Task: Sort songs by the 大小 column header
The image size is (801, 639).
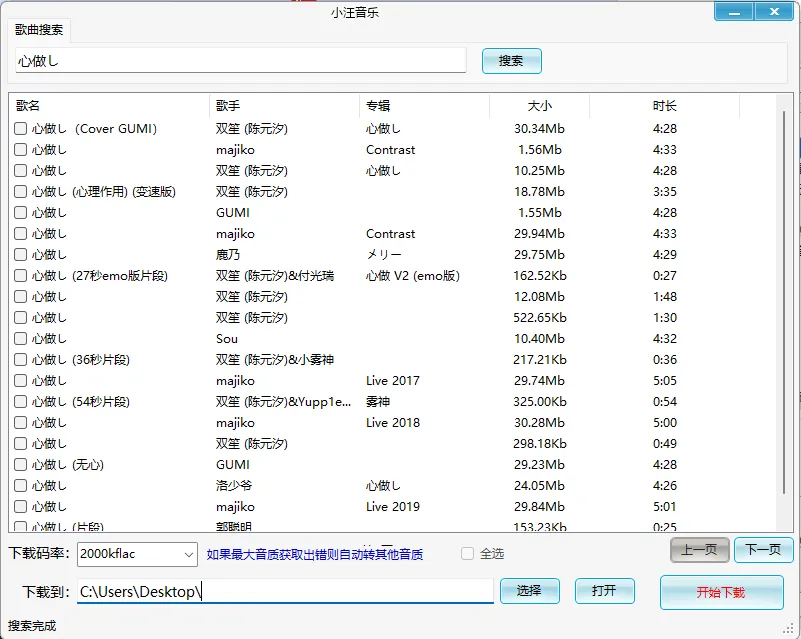Action: tap(540, 105)
